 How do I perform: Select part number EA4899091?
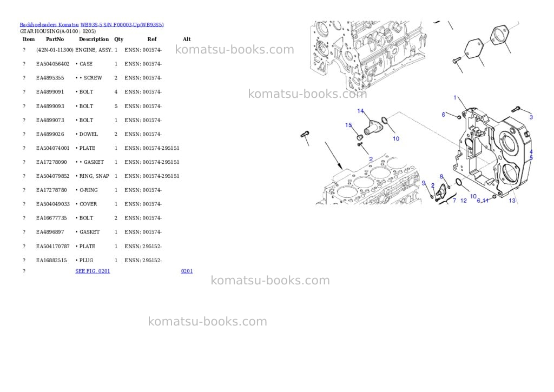coord(50,92)
